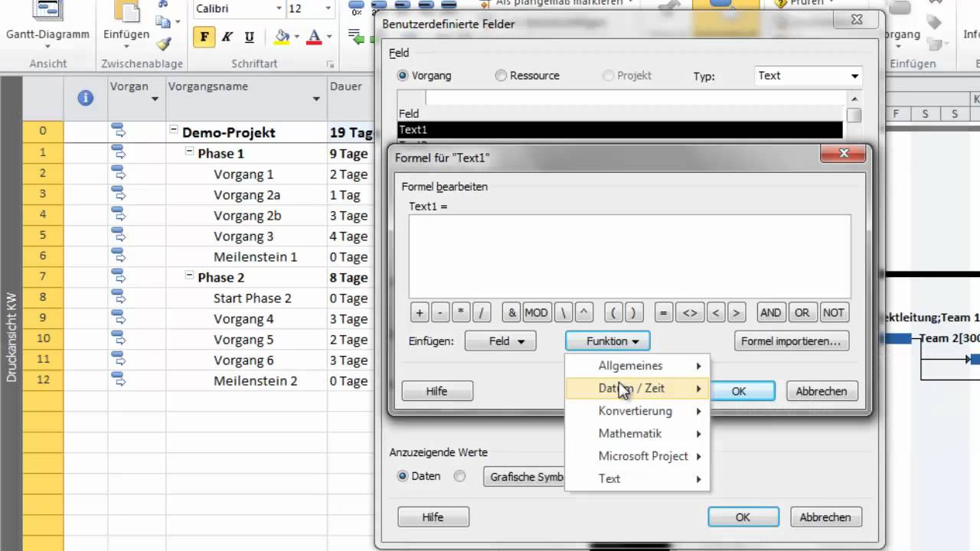Click task mode icon for Phase 1 row
The height and width of the screenshot is (551, 980).
(118, 153)
